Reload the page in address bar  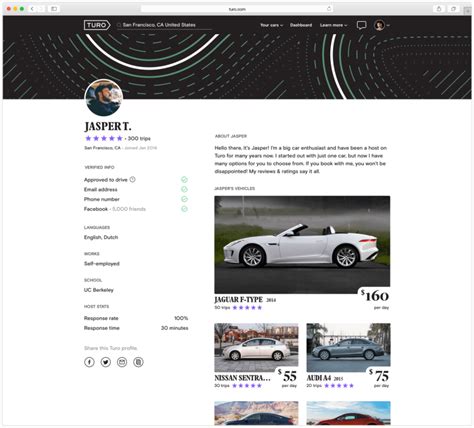[x=329, y=9]
